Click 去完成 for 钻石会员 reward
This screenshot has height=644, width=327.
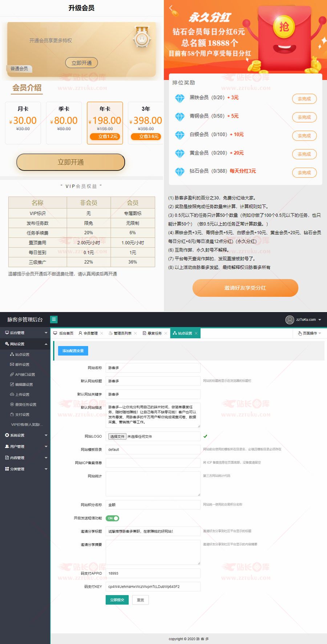pyautogui.click(x=304, y=173)
